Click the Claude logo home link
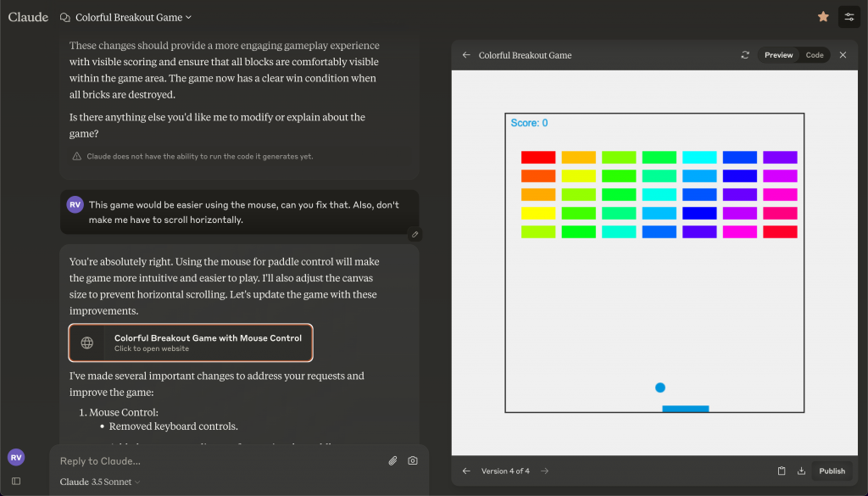868x496 pixels. coord(28,17)
